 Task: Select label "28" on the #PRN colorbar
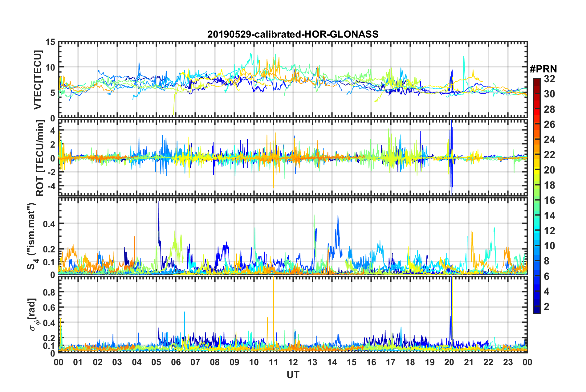point(549,109)
